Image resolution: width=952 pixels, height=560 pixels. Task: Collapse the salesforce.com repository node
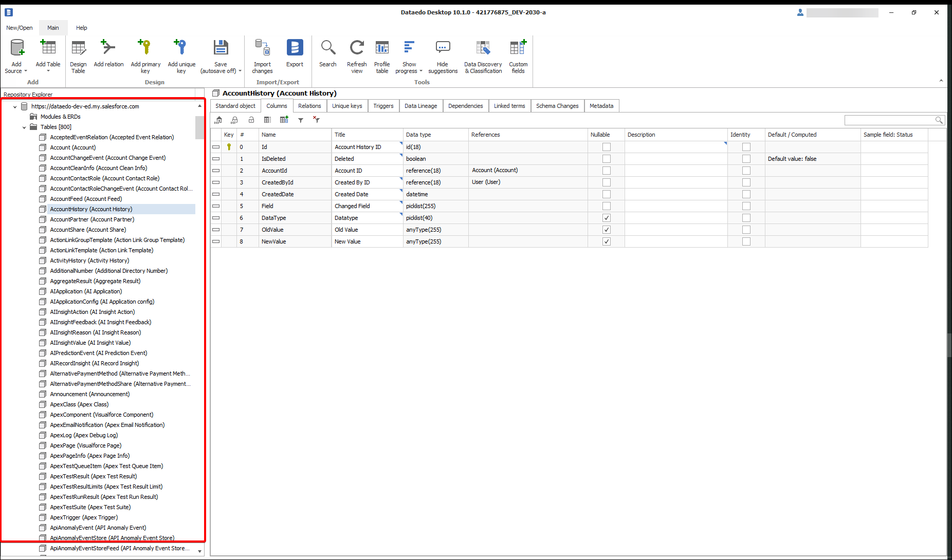15,107
